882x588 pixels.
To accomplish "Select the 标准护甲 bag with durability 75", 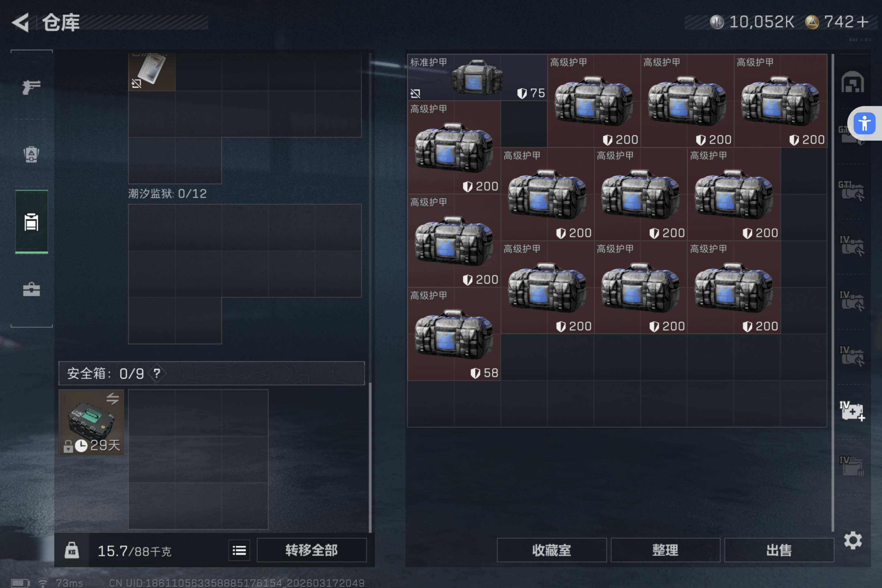I will (x=477, y=77).
